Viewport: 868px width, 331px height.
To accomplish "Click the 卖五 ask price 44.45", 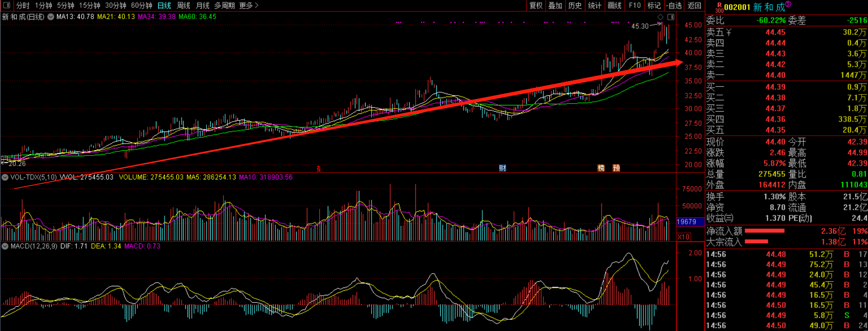I will [x=775, y=33].
